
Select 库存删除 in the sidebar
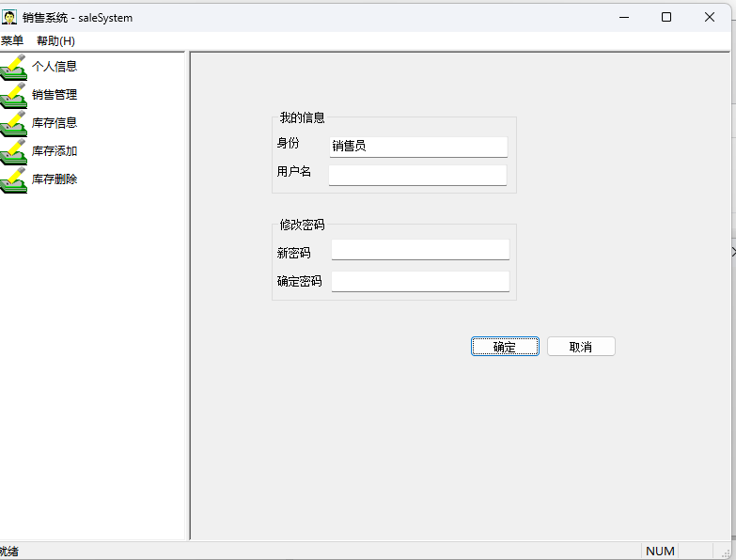[55, 179]
